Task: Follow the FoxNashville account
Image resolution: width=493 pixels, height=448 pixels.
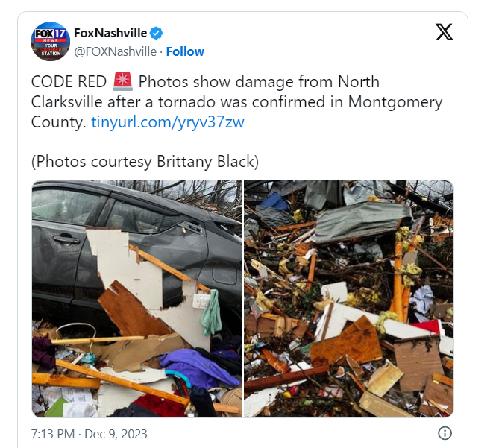Action: coord(185,51)
